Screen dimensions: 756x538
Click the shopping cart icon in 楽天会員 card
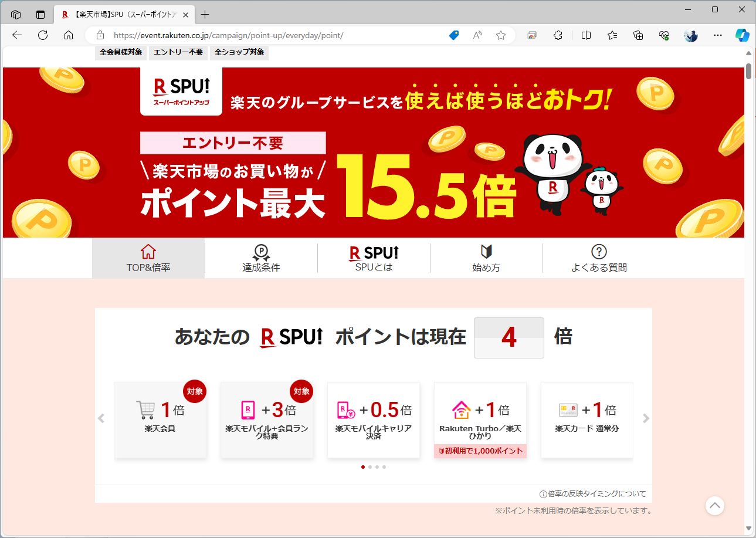click(x=145, y=410)
